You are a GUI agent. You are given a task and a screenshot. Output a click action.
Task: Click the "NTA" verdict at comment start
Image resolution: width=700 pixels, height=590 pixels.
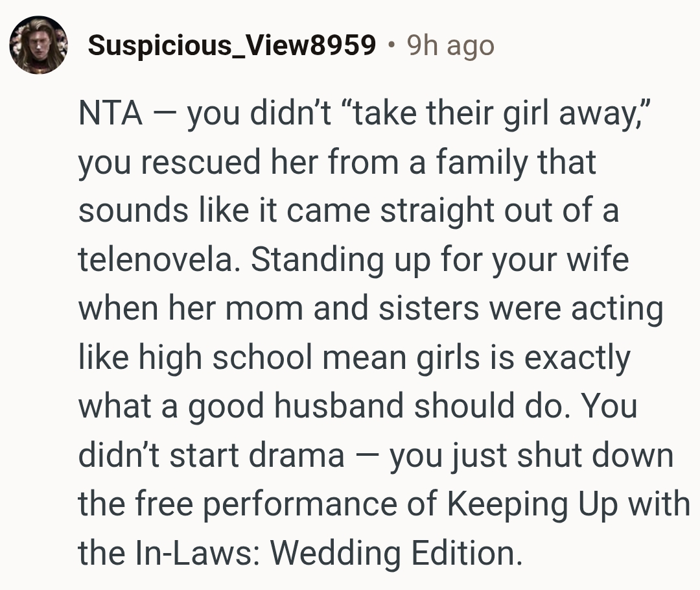pos(110,113)
